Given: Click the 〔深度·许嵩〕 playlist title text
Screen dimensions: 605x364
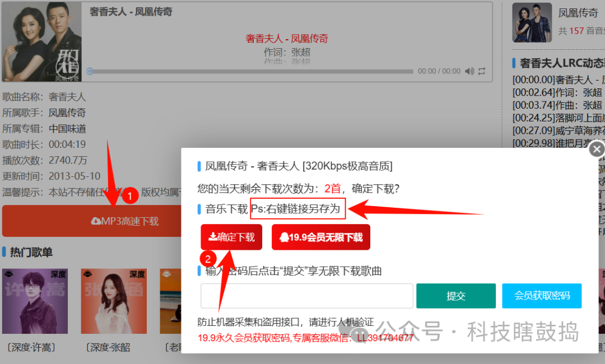Looking at the screenshot, I should 31,347.
